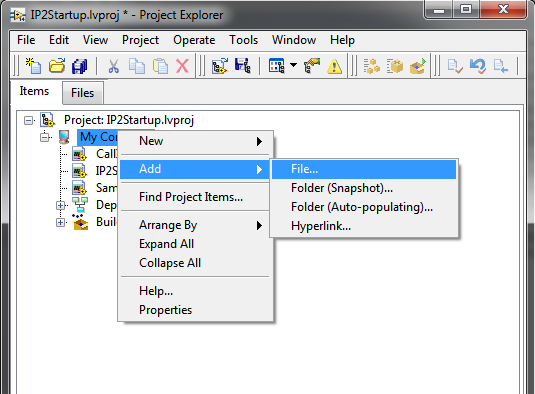Open the Help menu
The height and width of the screenshot is (394, 535).
(x=342, y=40)
